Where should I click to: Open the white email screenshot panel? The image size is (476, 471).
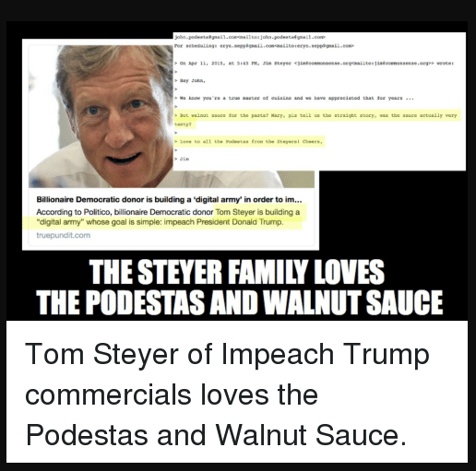[319, 101]
